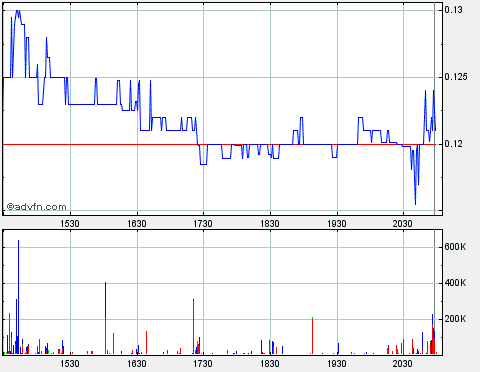Select the 1730 time label under price chart

[x=203, y=223]
